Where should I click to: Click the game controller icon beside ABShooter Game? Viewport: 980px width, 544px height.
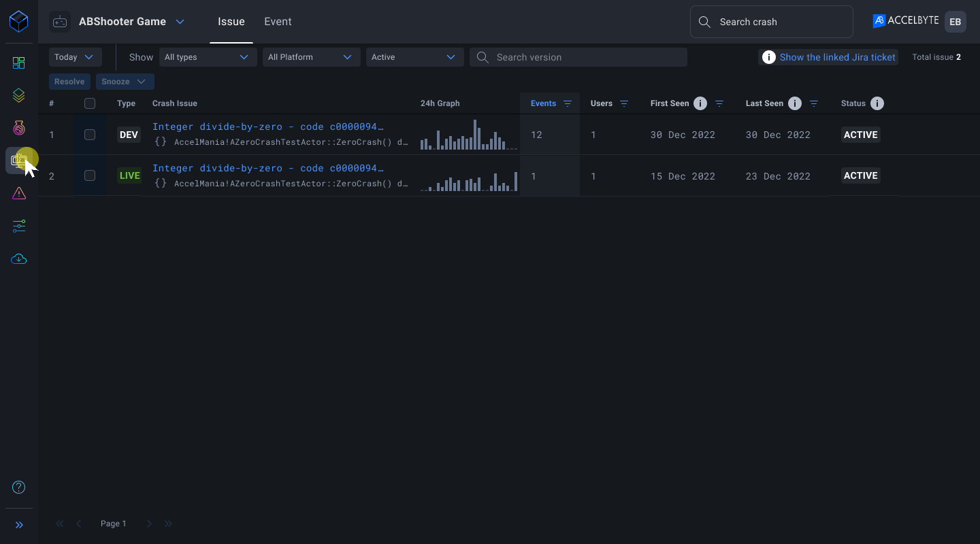point(60,22)
